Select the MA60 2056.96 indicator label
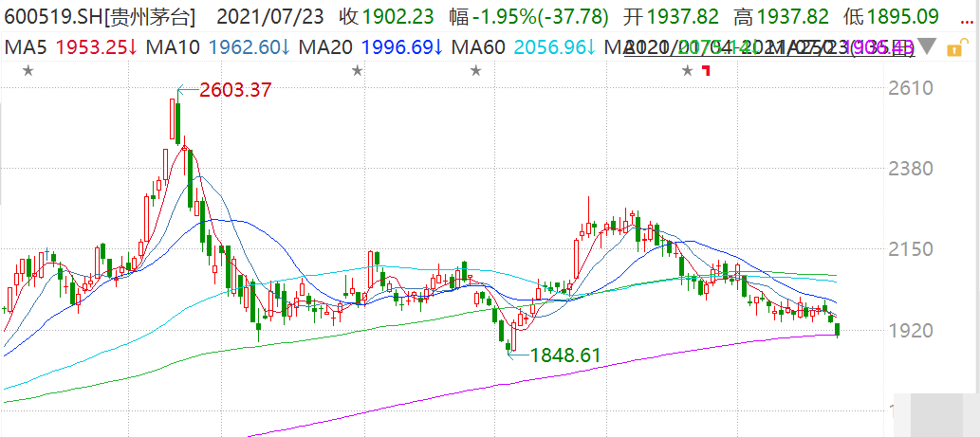 523,46
